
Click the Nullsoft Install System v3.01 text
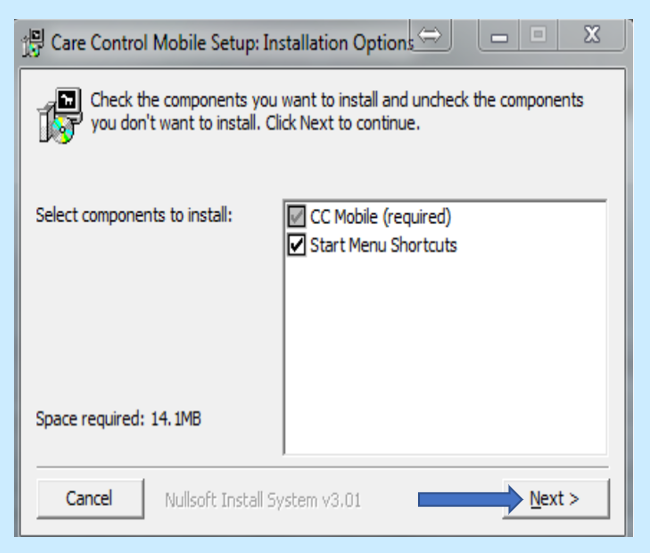[x=262, y=499]
